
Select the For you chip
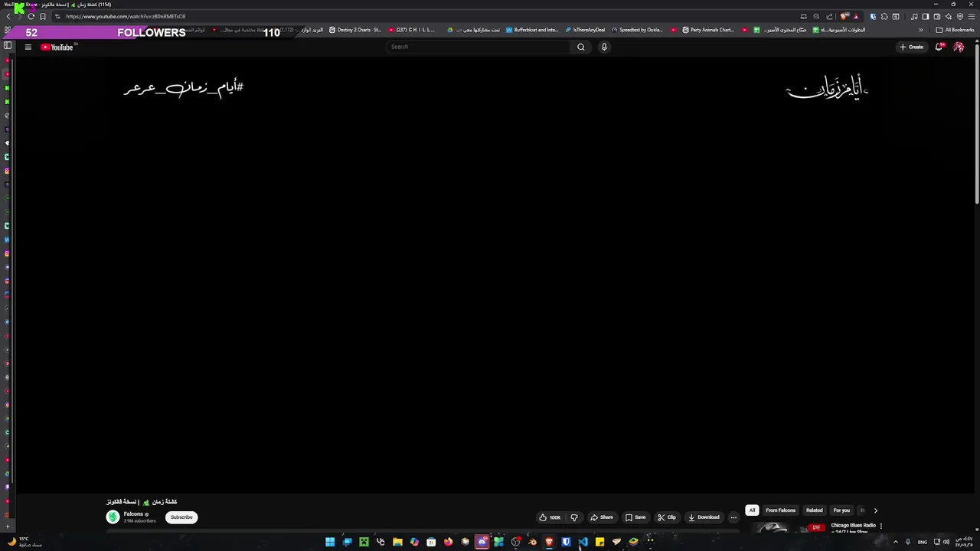point(841,510)
